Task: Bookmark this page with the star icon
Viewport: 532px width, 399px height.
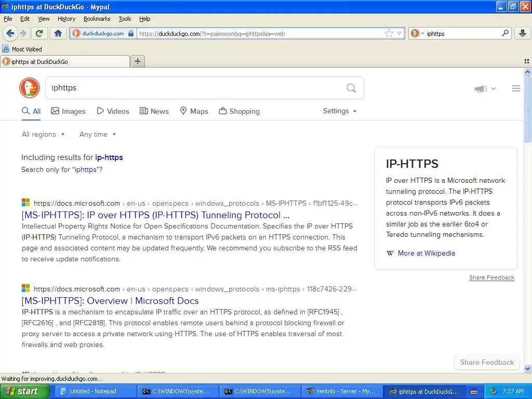Action: 389,33
